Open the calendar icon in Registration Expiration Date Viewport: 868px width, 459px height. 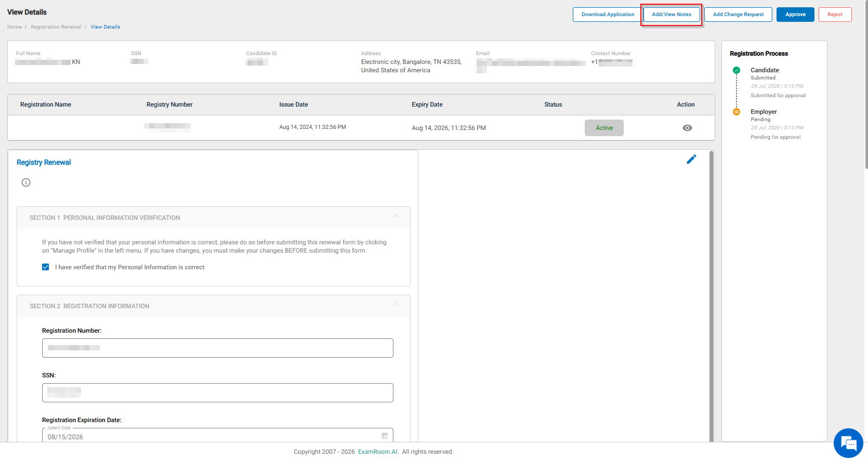click(385, 436)
